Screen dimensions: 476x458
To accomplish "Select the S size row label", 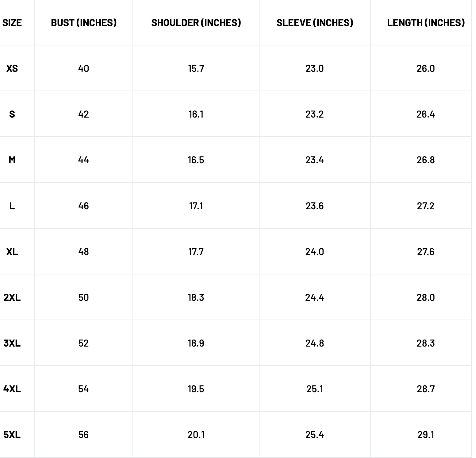I will point(12,114).
